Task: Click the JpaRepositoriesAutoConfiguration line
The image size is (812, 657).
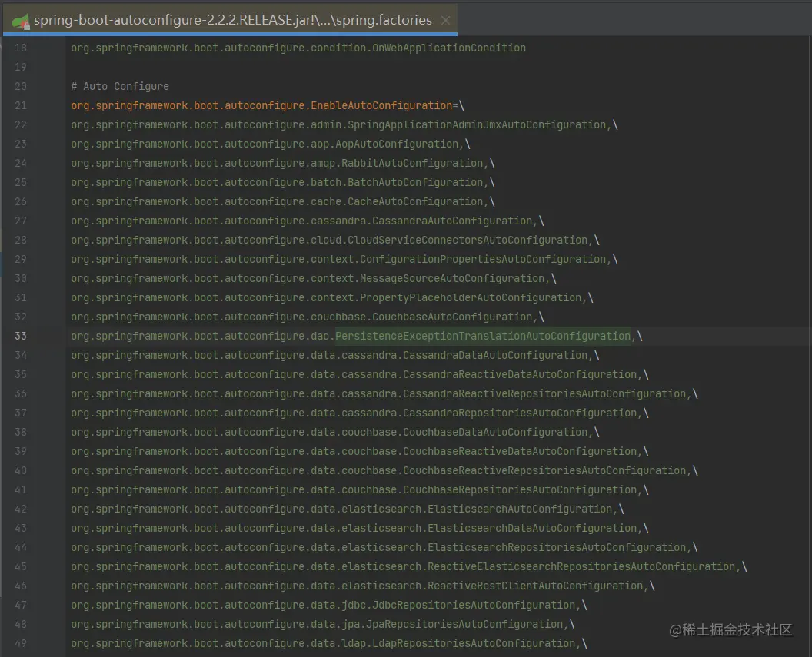Action: coord(323,624)
